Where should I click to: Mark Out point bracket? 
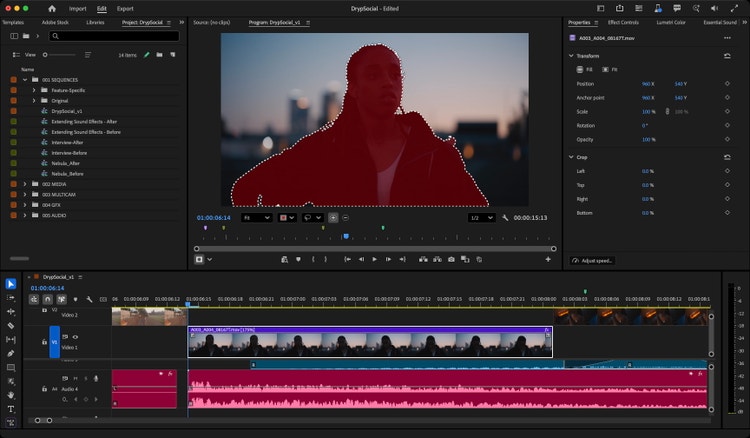click(326, 259)
